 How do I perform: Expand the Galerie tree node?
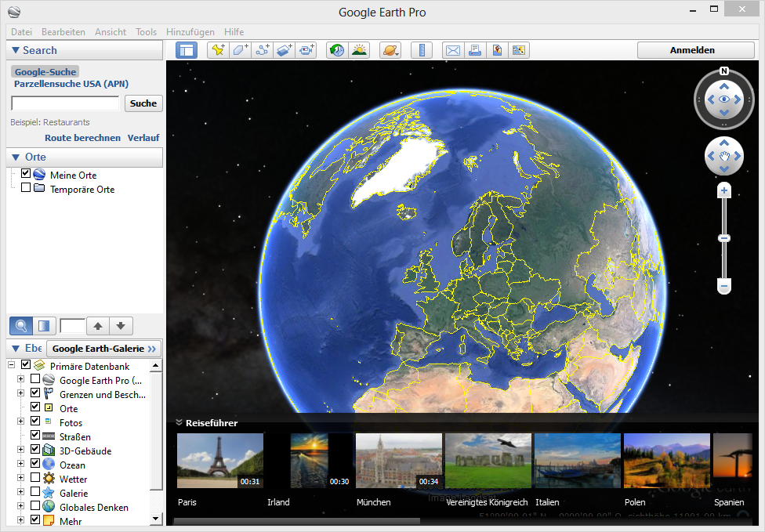tap(20, 492)
